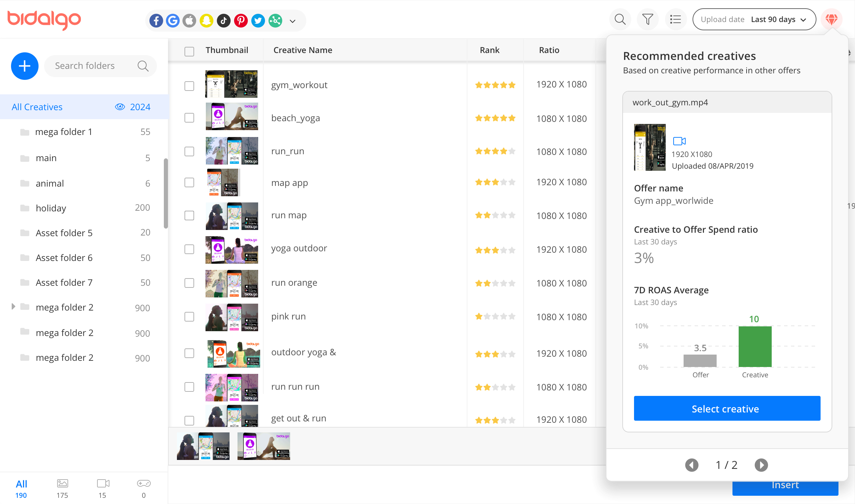Open the Upload date Last 90 days dropdown
Viewport: 855px width, 504px height.
(x=754, y=19)
